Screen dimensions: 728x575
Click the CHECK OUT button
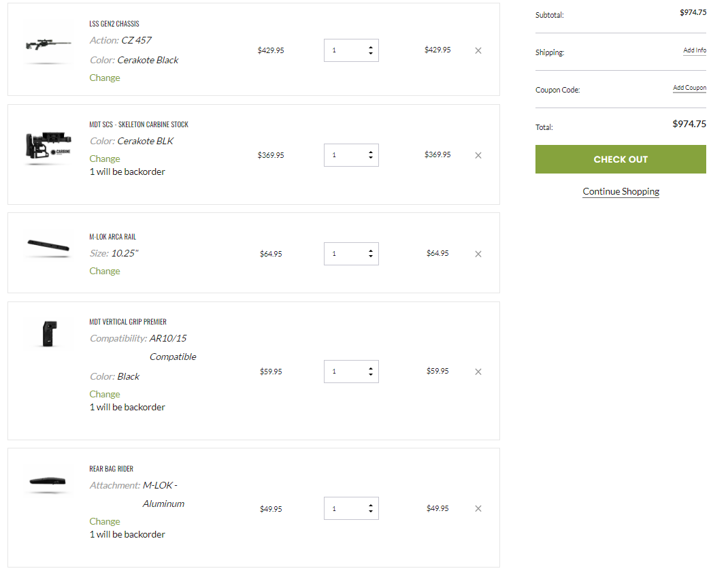click(x=621, y=159)
